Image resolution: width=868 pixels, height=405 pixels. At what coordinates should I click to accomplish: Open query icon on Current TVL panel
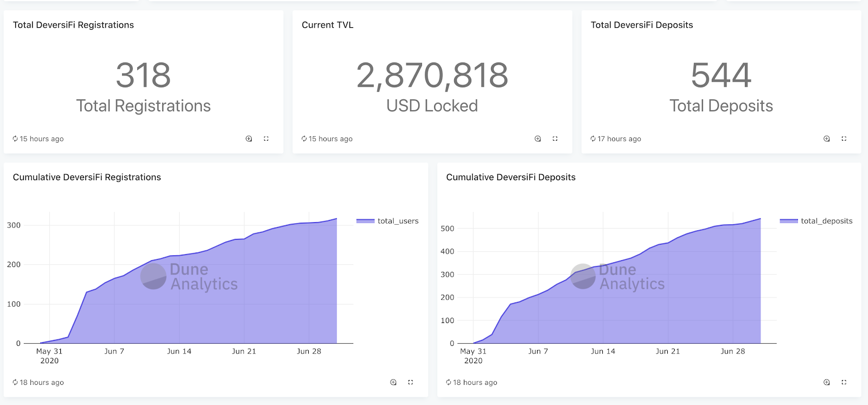pyautogui.click(x=538, y=139)
